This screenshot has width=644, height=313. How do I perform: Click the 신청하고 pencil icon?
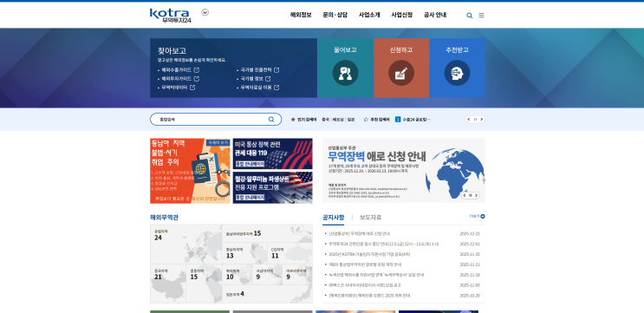coord(401,73)
